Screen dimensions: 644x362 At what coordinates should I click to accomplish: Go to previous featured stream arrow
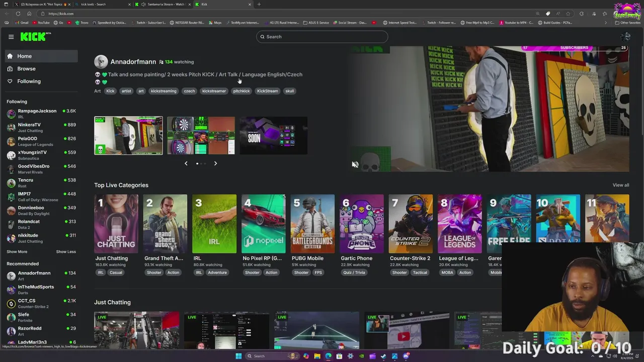pos(186,163)
